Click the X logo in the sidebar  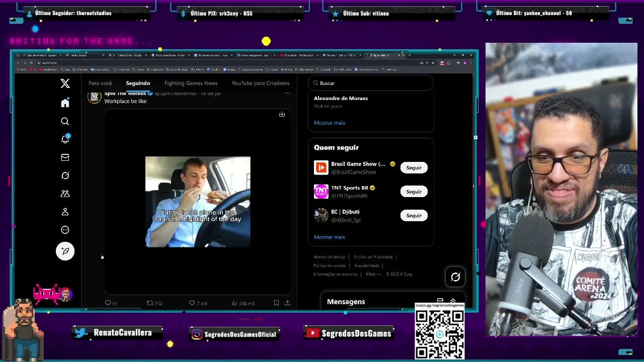click(x=65, y=83)
